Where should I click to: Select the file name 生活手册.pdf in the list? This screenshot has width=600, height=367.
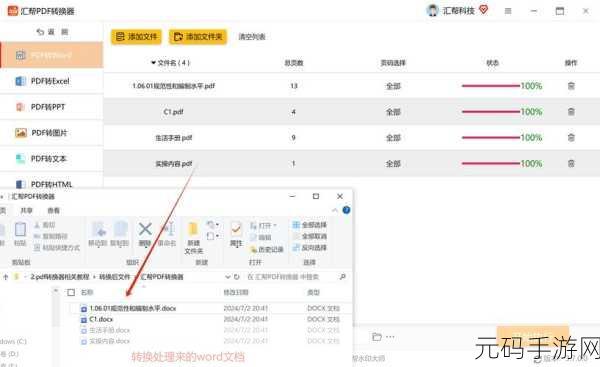(173, 138)
